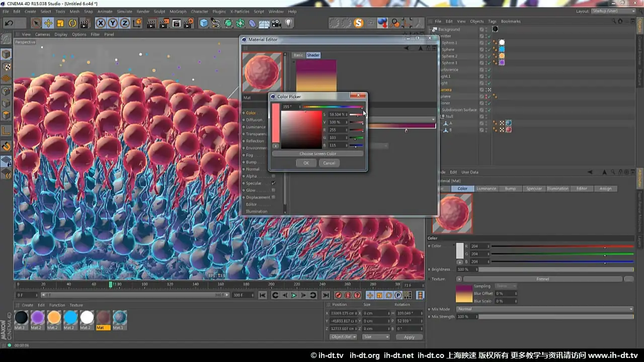The height and width of the screenshot is (362, 644).
Task: Open the viewport Cameras menu
Action: pos(42,34)
